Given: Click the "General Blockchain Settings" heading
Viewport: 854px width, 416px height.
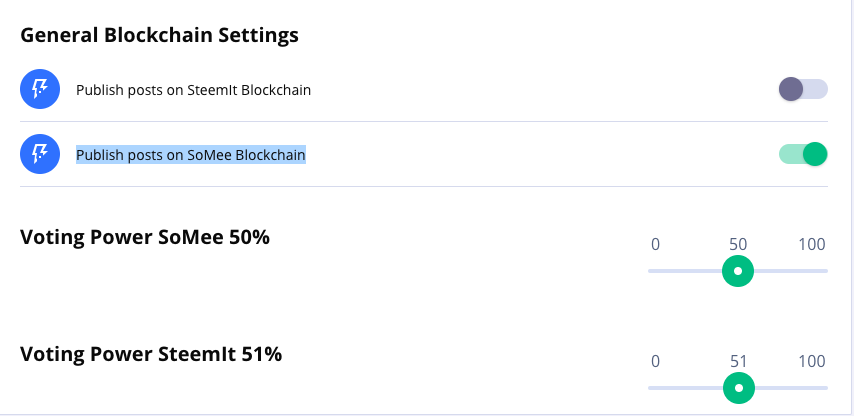Looking at the screenshot, I should [160, 35].
